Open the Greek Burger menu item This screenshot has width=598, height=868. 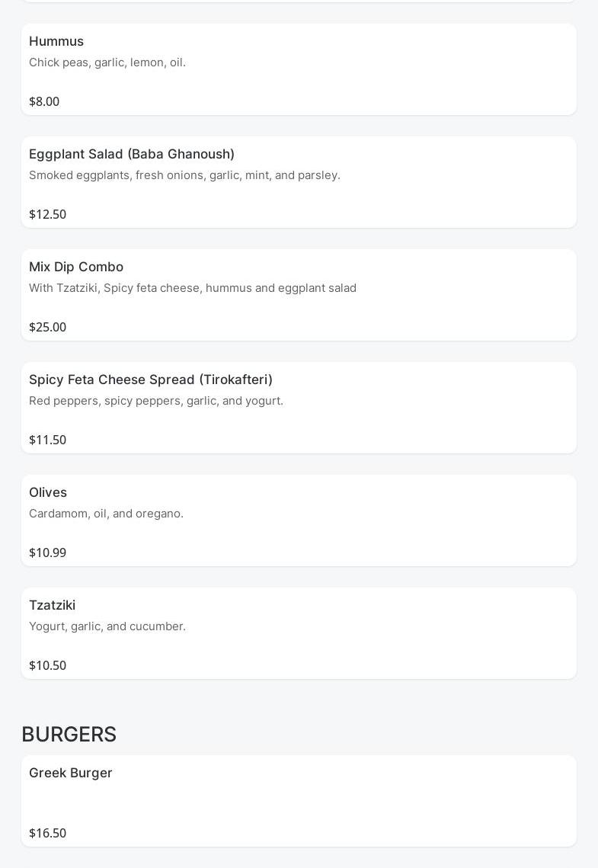click(x=71, y=773)
